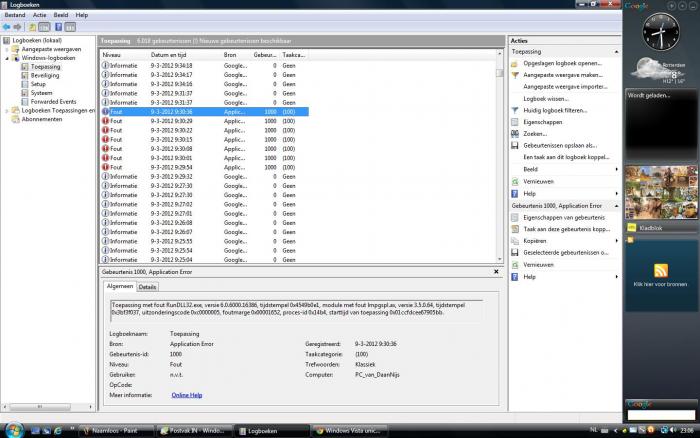Select the 'Systeem' log in the tree
Screen dimensions: 700x438
pos(41,93)
